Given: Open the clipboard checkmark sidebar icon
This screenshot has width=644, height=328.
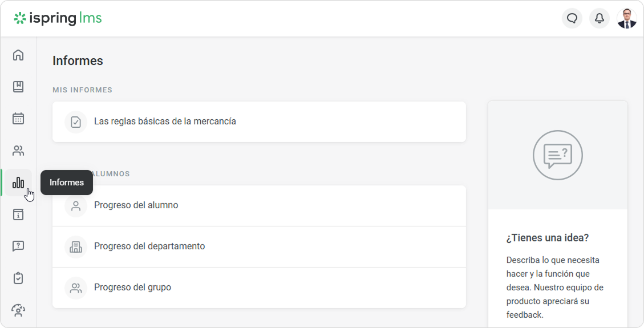Looking at the screenshot, I should [18, 278].
